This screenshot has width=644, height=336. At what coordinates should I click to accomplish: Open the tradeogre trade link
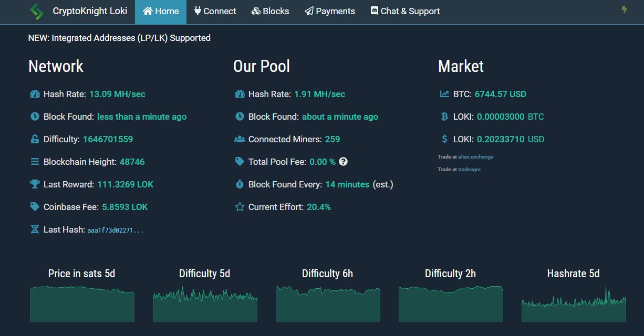pyautogui.click(x=469, y=170)
